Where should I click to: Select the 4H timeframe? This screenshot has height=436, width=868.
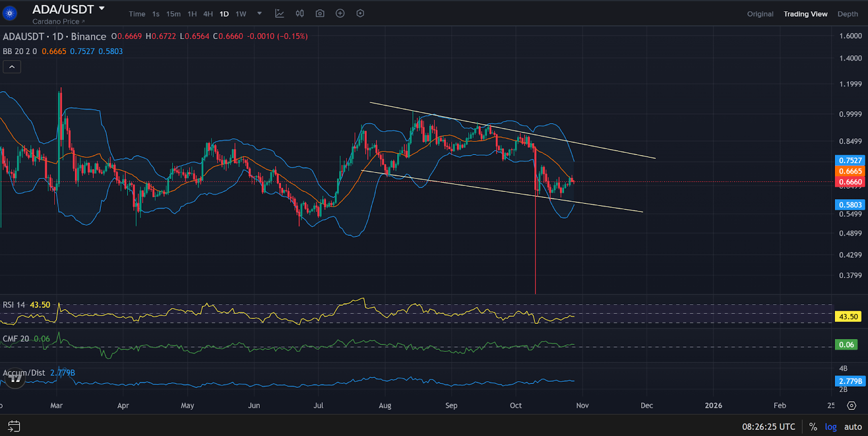click(208, 14)
